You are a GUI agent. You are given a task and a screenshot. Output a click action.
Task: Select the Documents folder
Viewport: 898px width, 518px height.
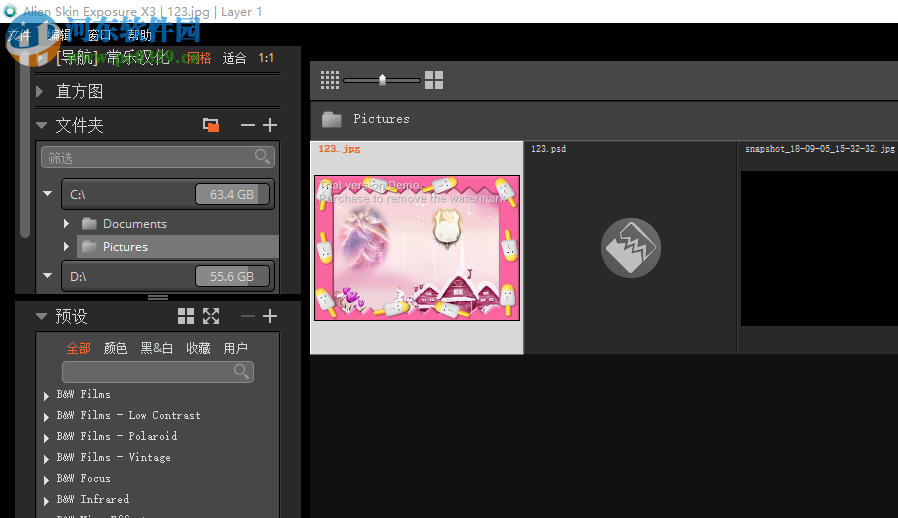coord(135,223)
